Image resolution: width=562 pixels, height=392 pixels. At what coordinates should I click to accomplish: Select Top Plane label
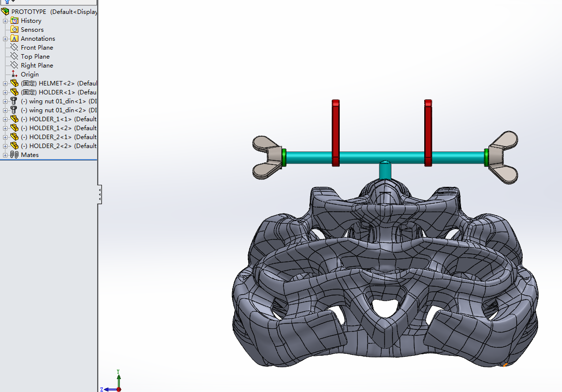pos(35,57)
